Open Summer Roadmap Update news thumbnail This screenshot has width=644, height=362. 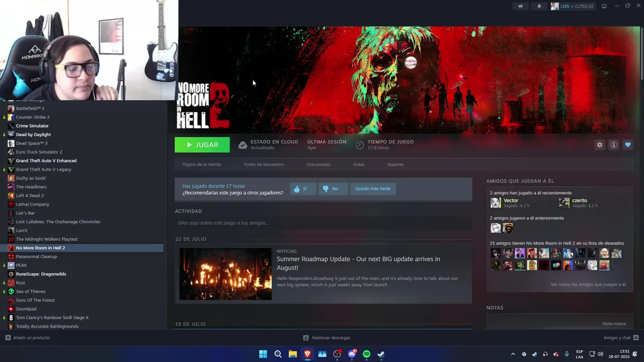(x=225, y=274)
